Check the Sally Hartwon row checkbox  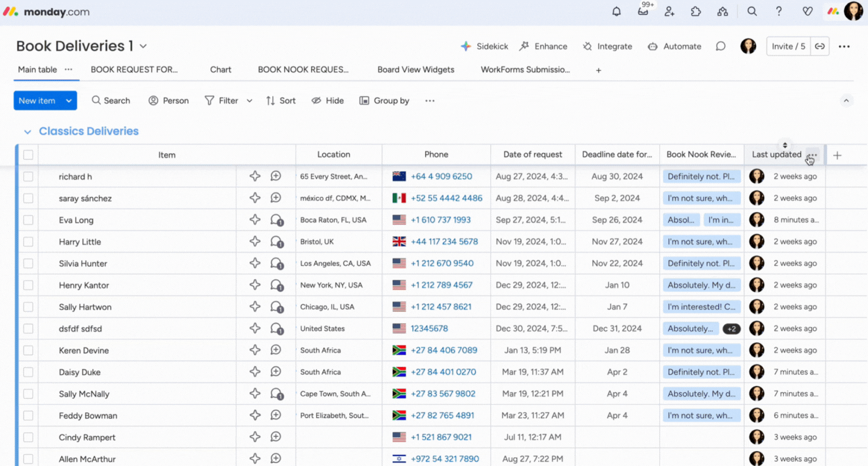[28, 307]
